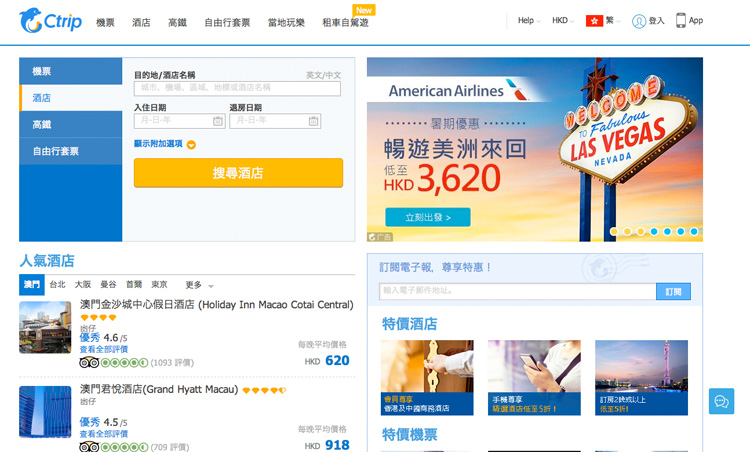Select the second banner carousel dot
750x452 pixels.
(x=628, y=232)
